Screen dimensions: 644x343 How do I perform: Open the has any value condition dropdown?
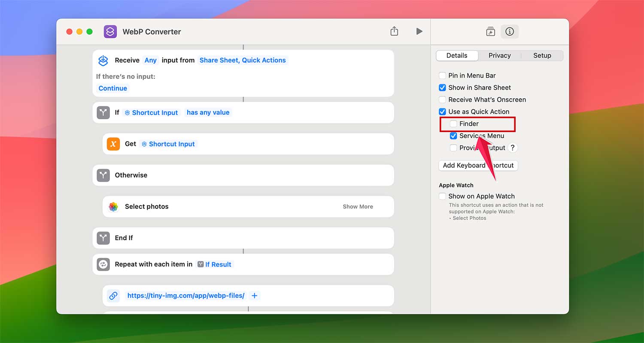[x=208, y=112]
